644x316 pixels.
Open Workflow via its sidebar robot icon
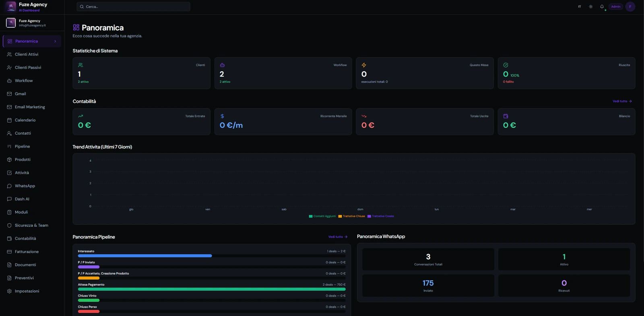click(9, 81)
